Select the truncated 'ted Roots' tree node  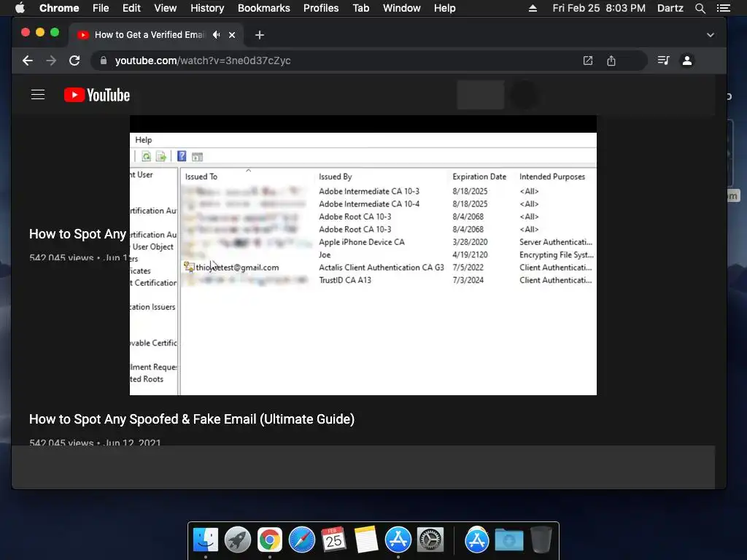pyautogui.click(x=147, y=379)
